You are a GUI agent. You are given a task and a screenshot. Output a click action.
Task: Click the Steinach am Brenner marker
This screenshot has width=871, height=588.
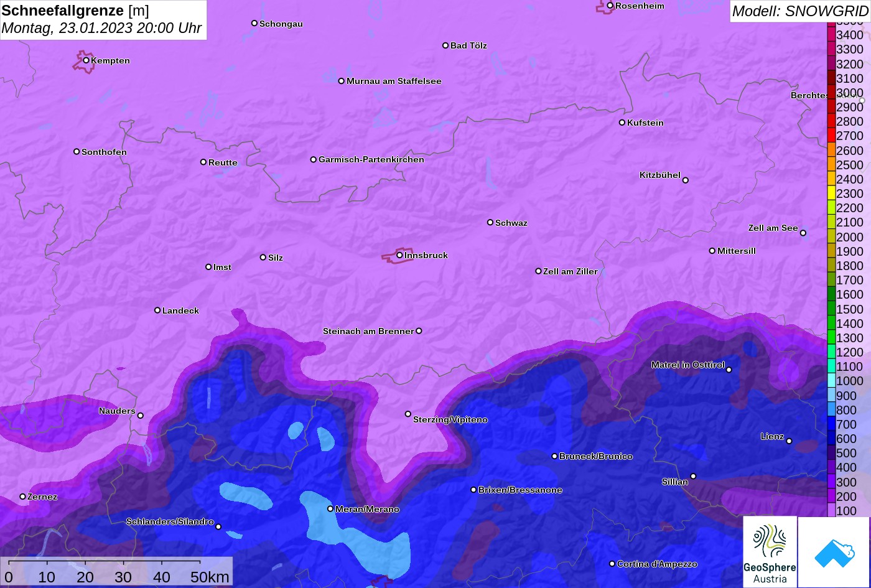419,331
